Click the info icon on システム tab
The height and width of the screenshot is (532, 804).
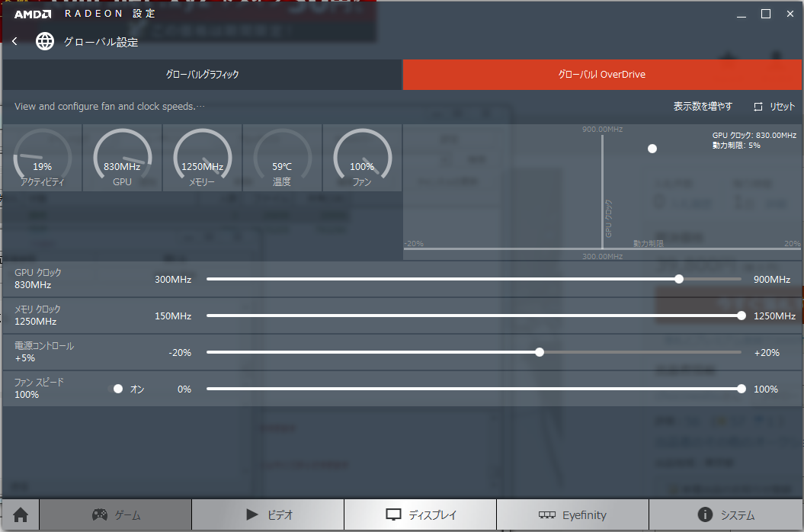[705, 514]
